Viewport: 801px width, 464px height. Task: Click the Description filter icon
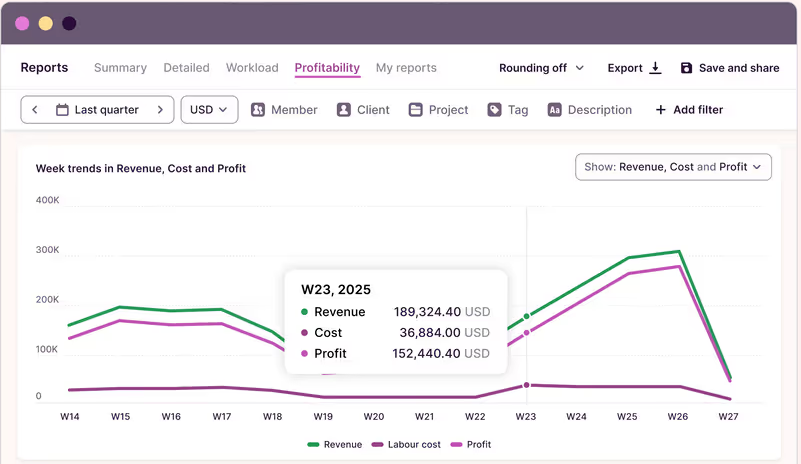[x=555, y=110]
